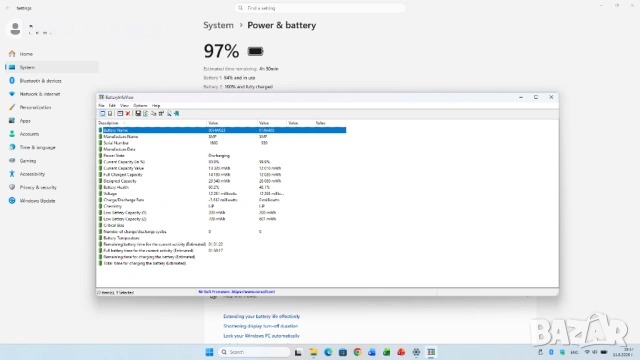Select the Manufacture Date row
640x360 pixels.
(222, 149)
